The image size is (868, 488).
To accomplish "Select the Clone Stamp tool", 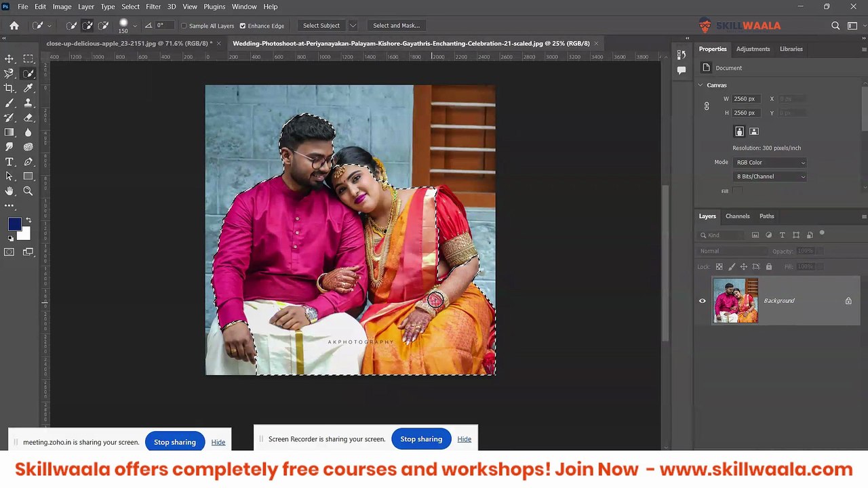I will 28,103.
